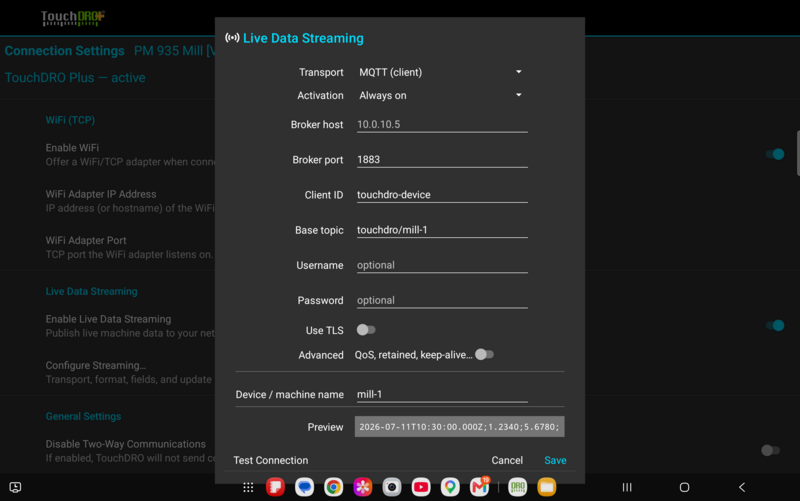Open the app drawer grid icon
800x501 pixels.
coord(248,487)
